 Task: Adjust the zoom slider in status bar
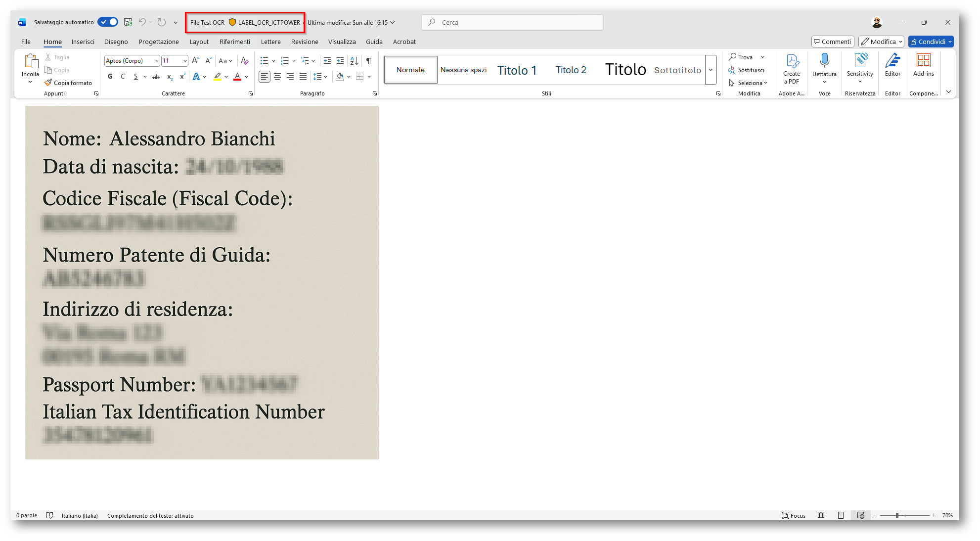tap(897, 515)
